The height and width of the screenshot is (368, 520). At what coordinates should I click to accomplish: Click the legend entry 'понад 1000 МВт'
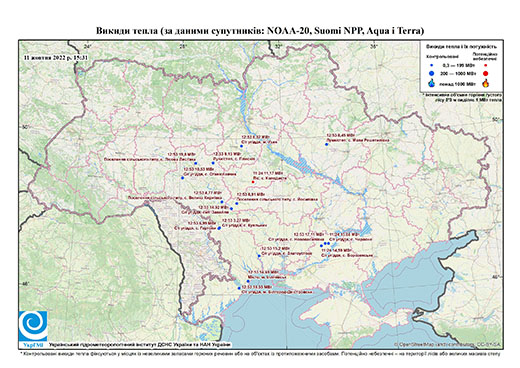tap(458, 83)
